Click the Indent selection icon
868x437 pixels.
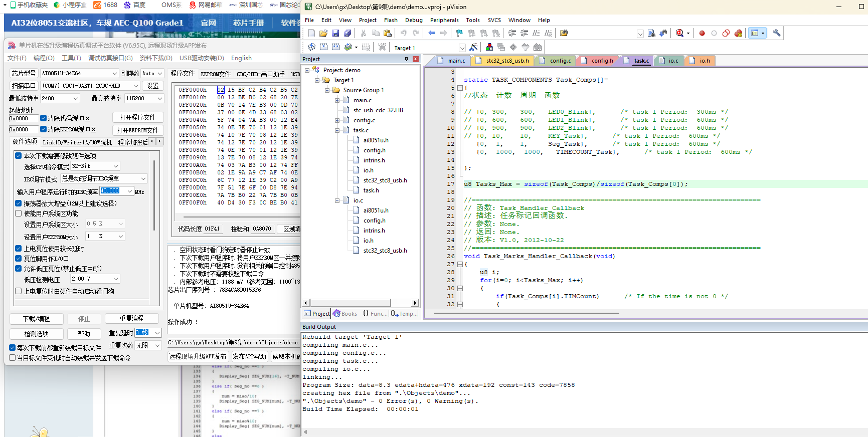click(512, 33)
